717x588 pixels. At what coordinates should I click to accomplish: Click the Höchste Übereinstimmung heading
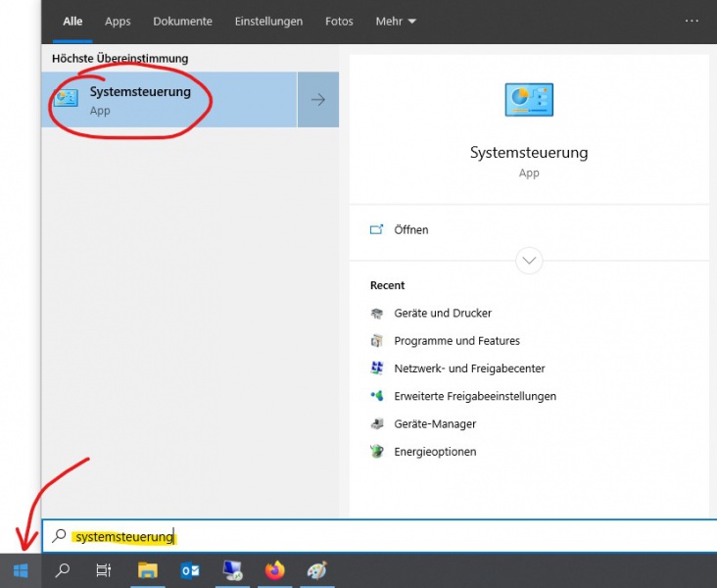(119, 59)
